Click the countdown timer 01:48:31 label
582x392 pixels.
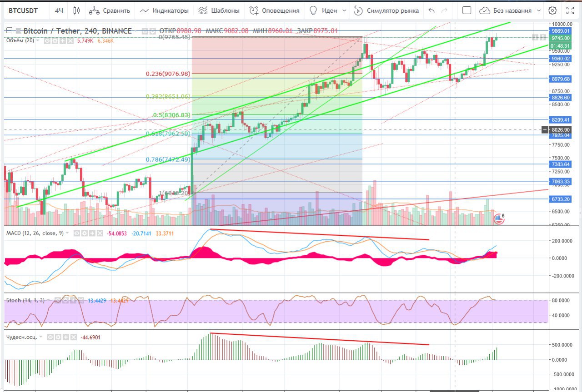[561, 46]
